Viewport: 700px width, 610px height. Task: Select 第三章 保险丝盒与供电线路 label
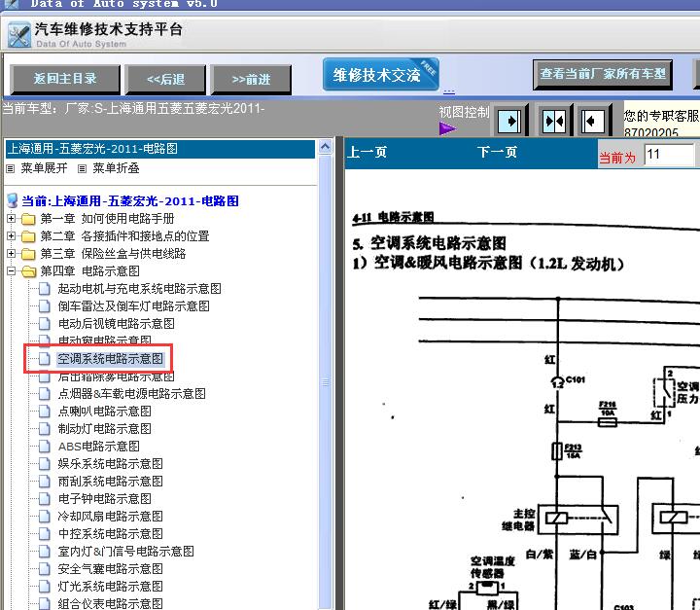[113, 253]
